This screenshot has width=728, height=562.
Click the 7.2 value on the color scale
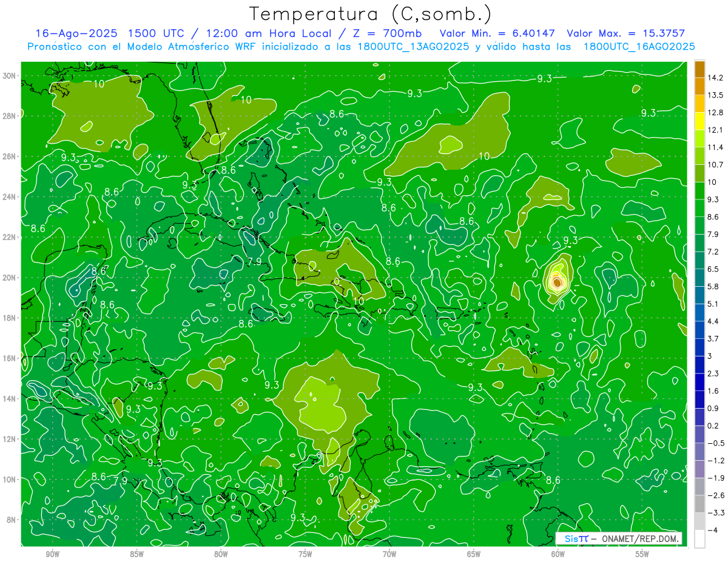pos(713,252)
